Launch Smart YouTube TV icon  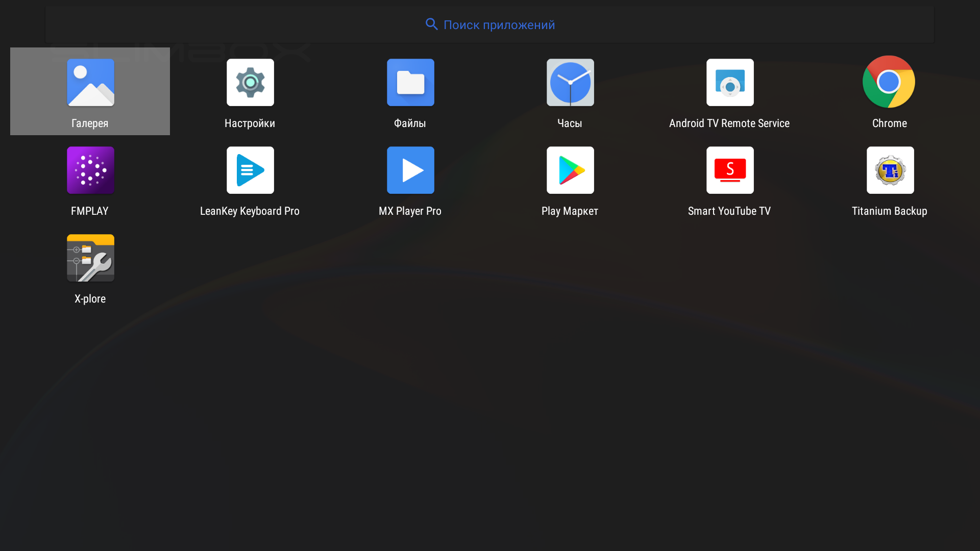pos(730,170)
